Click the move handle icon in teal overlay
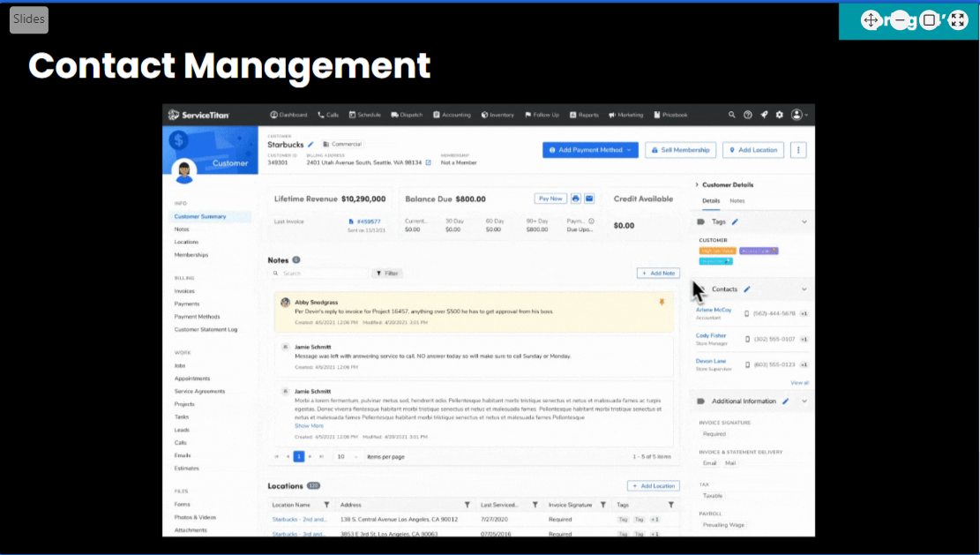 [x=870, y=20]
